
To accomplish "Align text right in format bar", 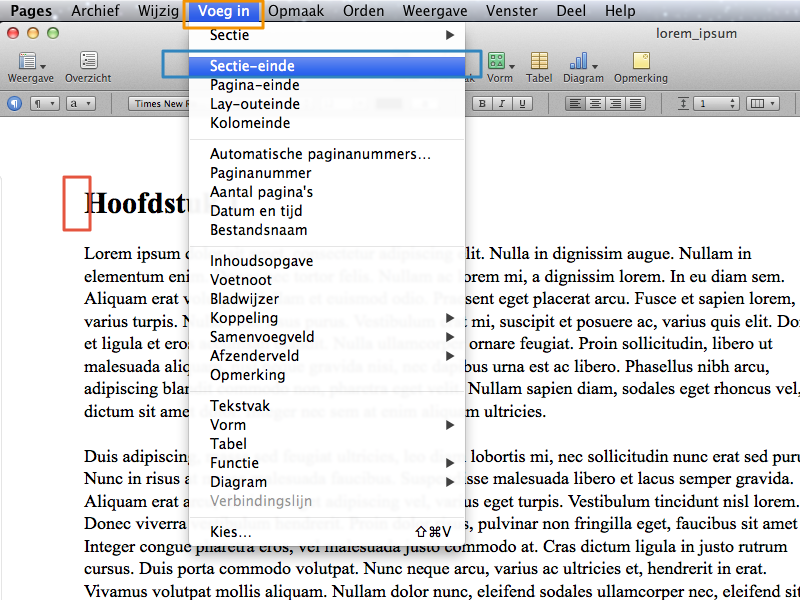I will [616, 104].
